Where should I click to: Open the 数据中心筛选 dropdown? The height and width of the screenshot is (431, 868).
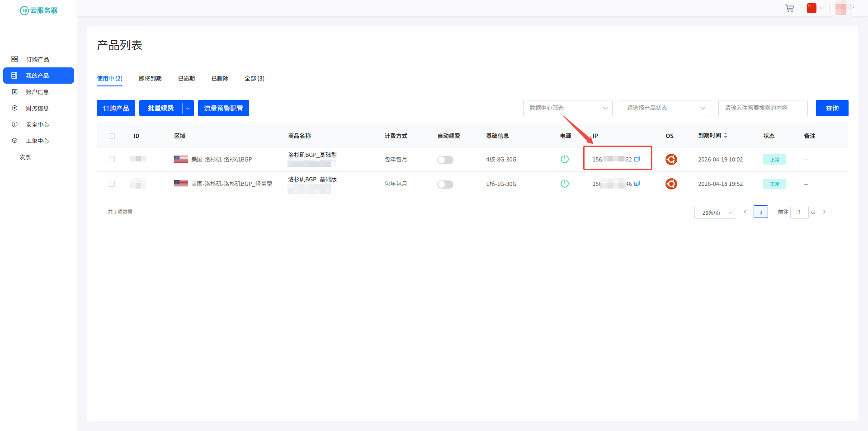point(567,108)
